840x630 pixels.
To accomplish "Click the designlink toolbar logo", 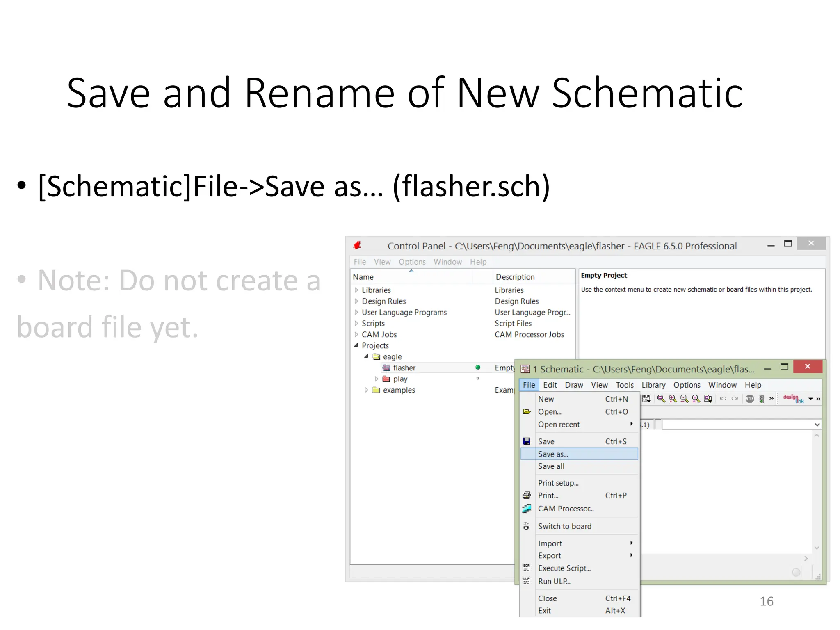I will 793,398.
